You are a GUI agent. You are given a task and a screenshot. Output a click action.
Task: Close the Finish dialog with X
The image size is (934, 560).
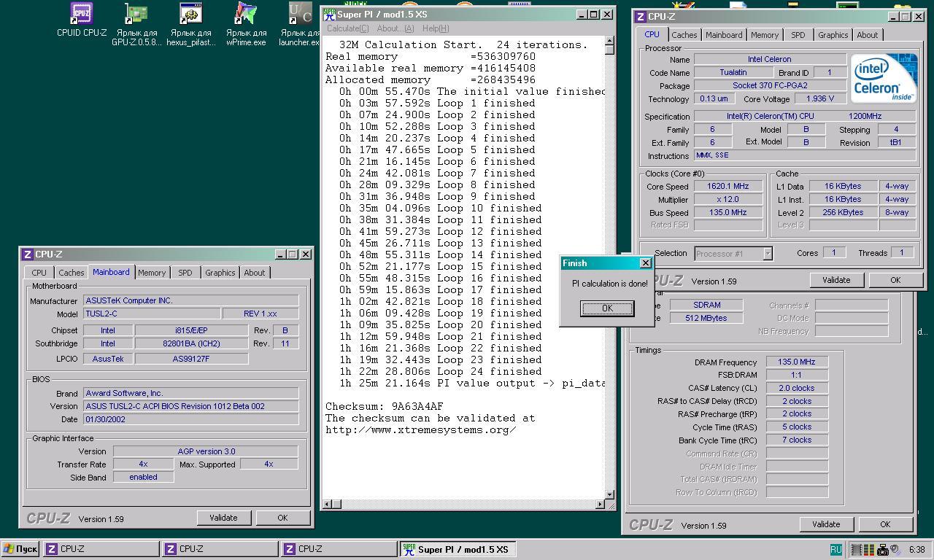645,263
